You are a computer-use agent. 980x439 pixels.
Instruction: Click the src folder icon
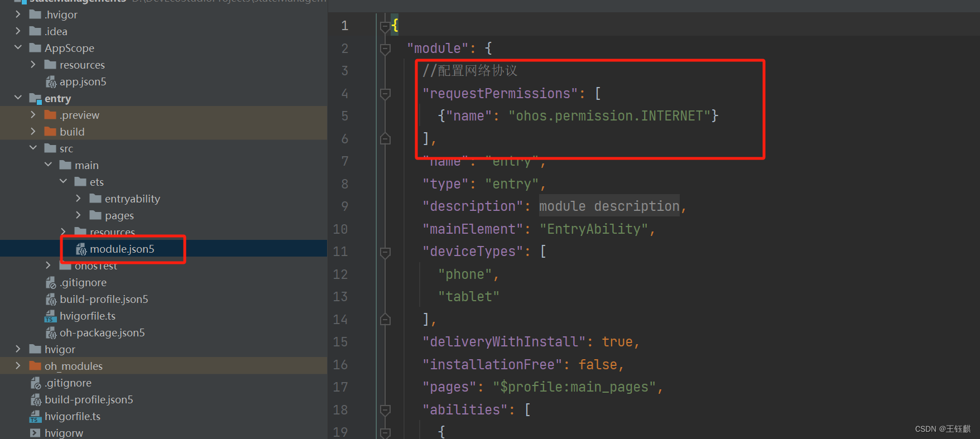[50, 148]
